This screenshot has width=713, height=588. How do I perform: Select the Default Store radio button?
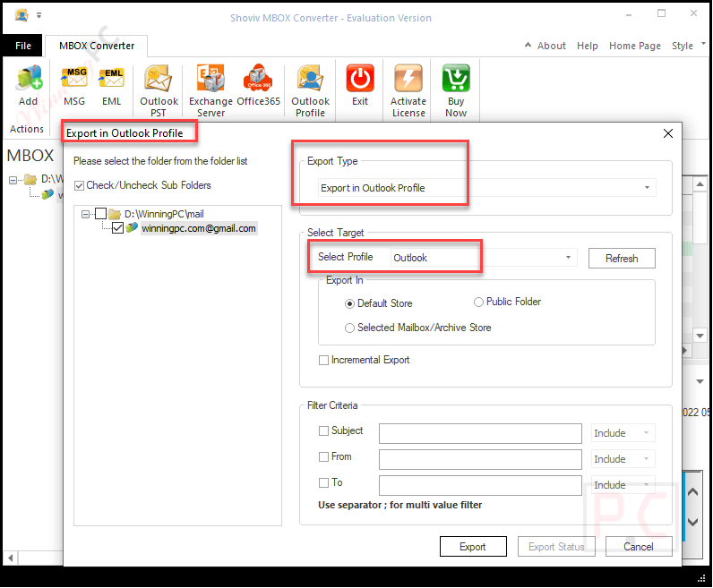point(349,303)
